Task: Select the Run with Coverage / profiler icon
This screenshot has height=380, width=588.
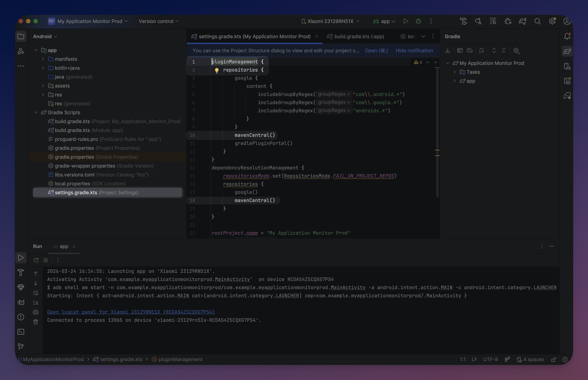Action: (x=508, y=22)
